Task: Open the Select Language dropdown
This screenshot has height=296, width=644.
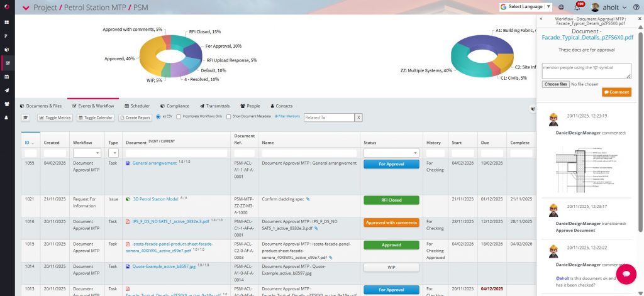Action: [x=526, y=7]
